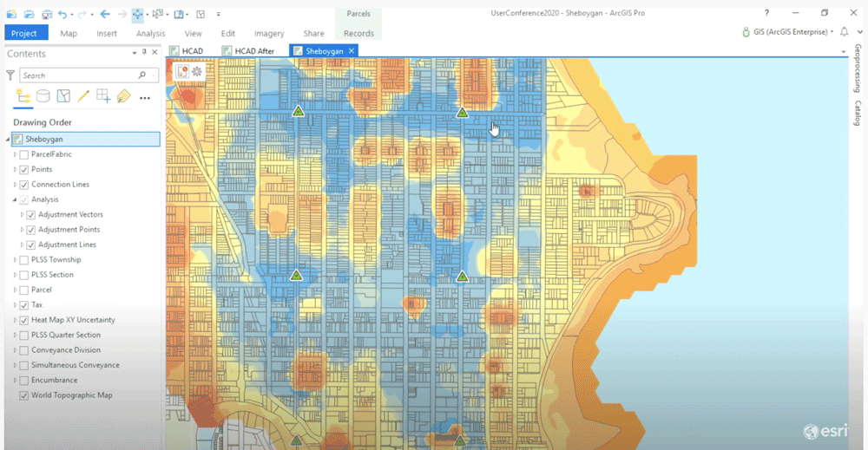Viewport: 868px width, 450px height.
Task: Click the Redo arrow icon
Action: [82, 14]
